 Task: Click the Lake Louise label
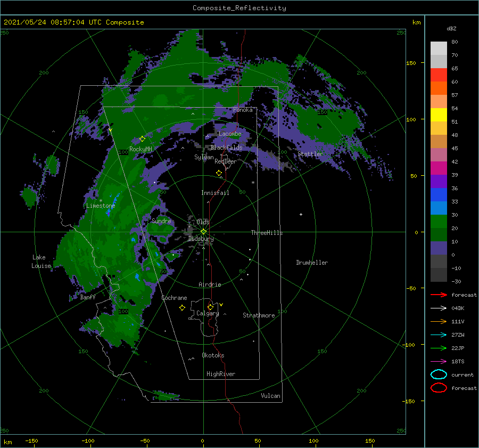41,262
